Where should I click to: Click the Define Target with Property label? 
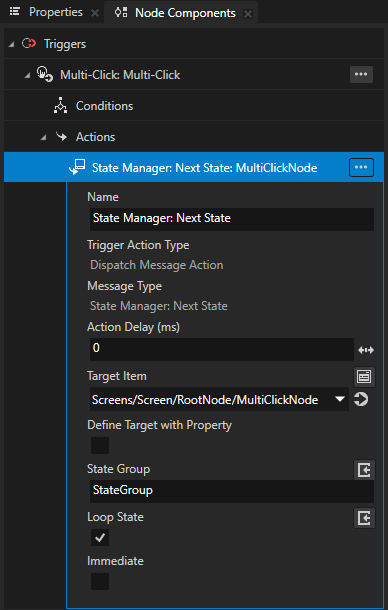click(160, 425)
